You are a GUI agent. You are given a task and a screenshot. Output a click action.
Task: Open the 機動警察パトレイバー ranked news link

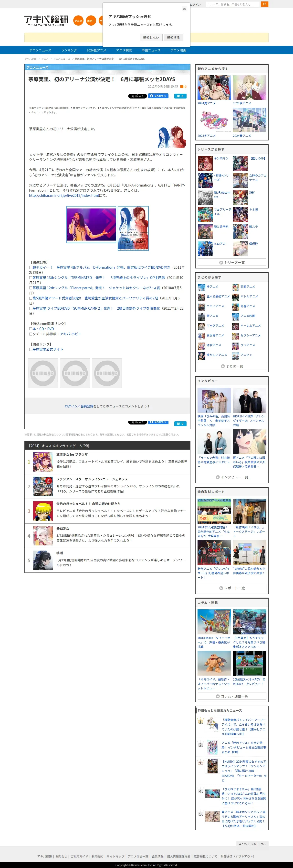click(243, 727)
